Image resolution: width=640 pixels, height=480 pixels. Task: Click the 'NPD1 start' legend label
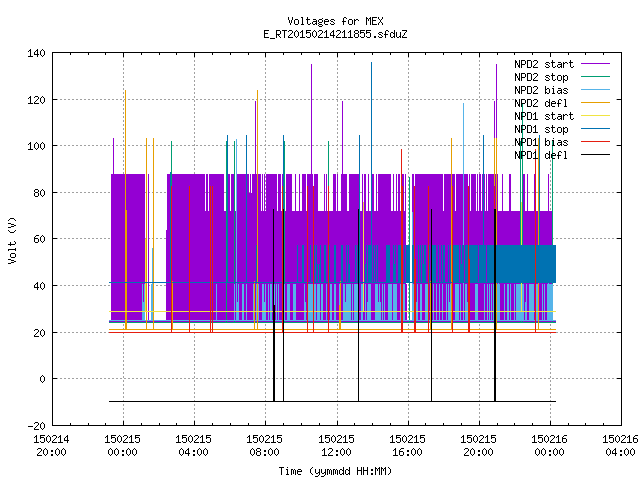click(544, 116)
